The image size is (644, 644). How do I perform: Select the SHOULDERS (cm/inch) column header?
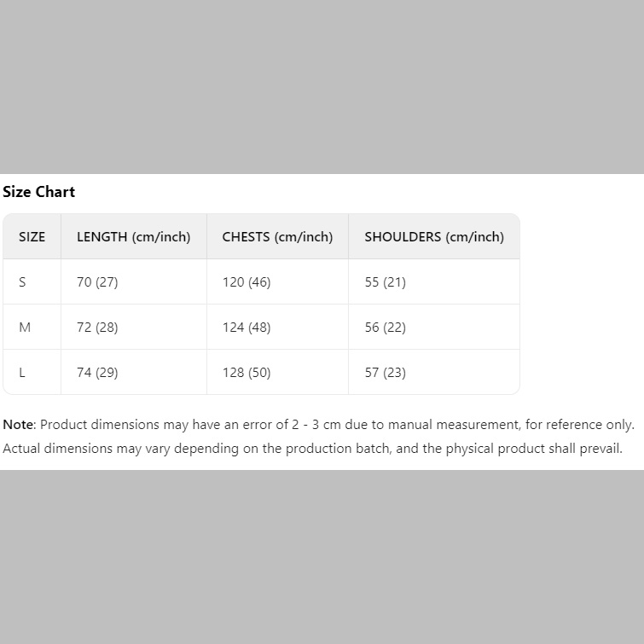tap(434, 237)
